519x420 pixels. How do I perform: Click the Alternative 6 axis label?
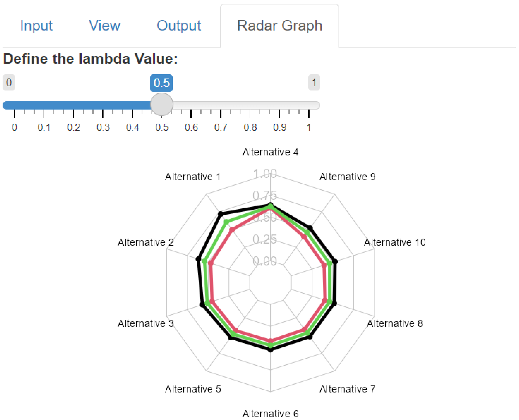point(270,414)
